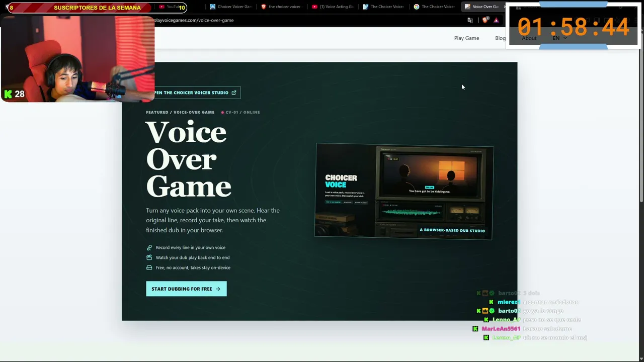The image size is (644, 362).
Task: Click the microphone icon beside 'Record every line'
Action: coord(149,247)
